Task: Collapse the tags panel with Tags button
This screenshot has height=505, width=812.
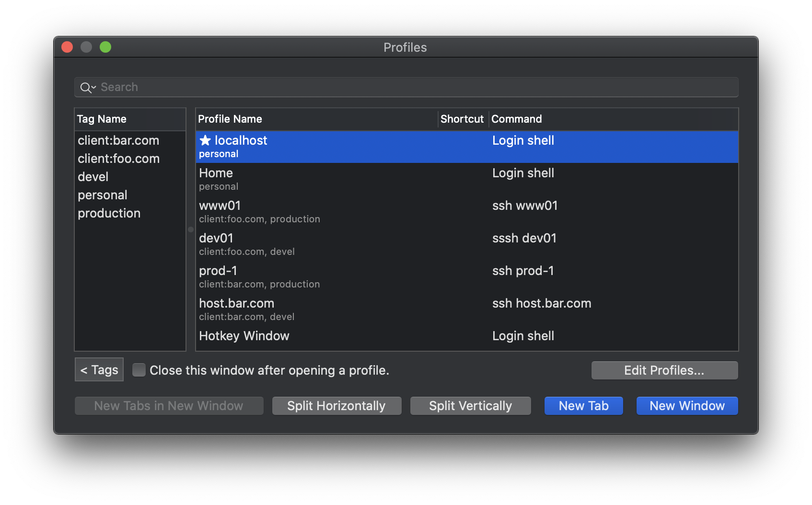Action: point(99,369)
